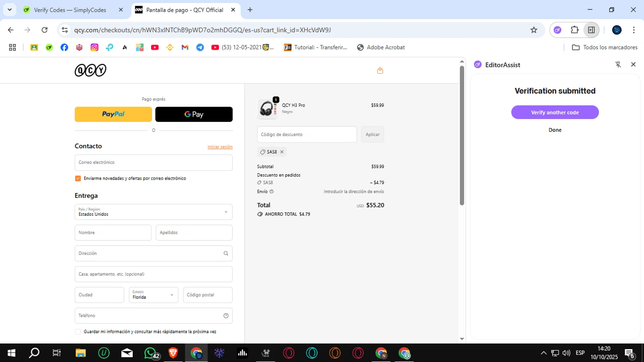Toggle the browser side panel icon
The width and height of the screenshot is (644, 362).
(x=591, y=30)
